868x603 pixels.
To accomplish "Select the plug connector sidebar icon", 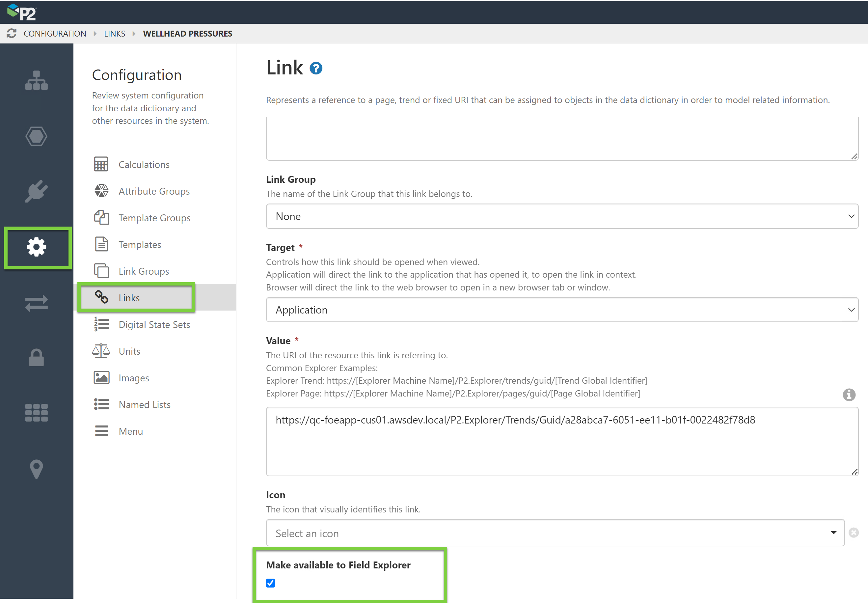I will [36, 191].
